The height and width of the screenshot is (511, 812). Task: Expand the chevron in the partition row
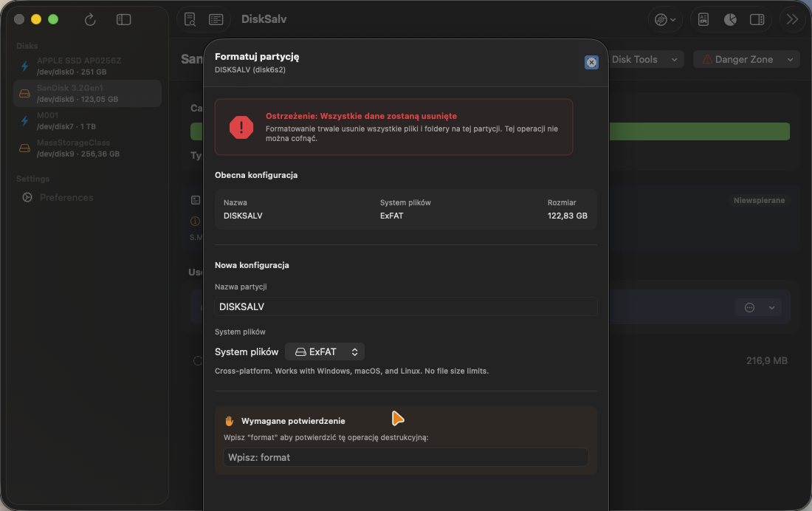point(771,308)
